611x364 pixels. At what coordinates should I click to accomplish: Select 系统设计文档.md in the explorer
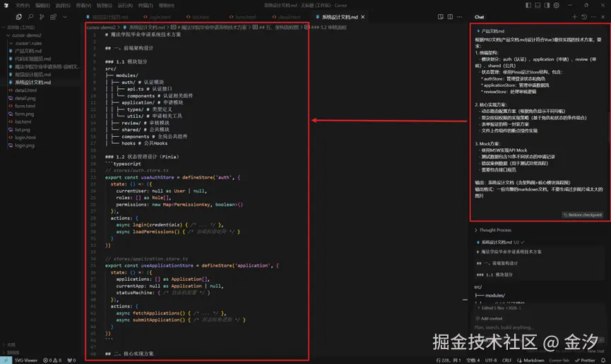[32, 83]
